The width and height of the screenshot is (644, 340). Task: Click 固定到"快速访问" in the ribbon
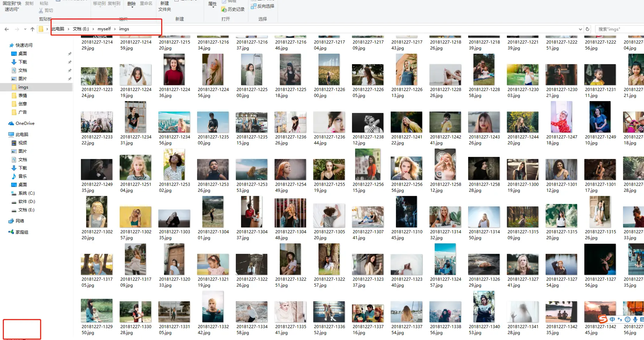pyautogui.click(x=12, y=6)
